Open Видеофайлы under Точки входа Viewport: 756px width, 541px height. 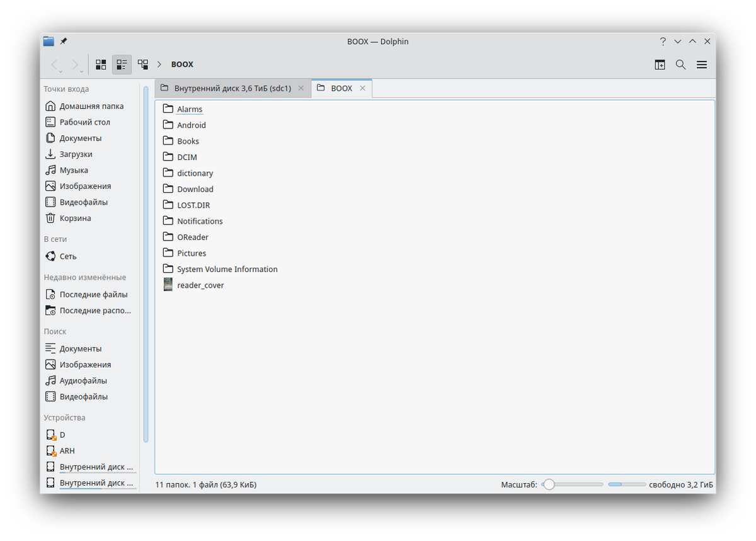[91, 202]
